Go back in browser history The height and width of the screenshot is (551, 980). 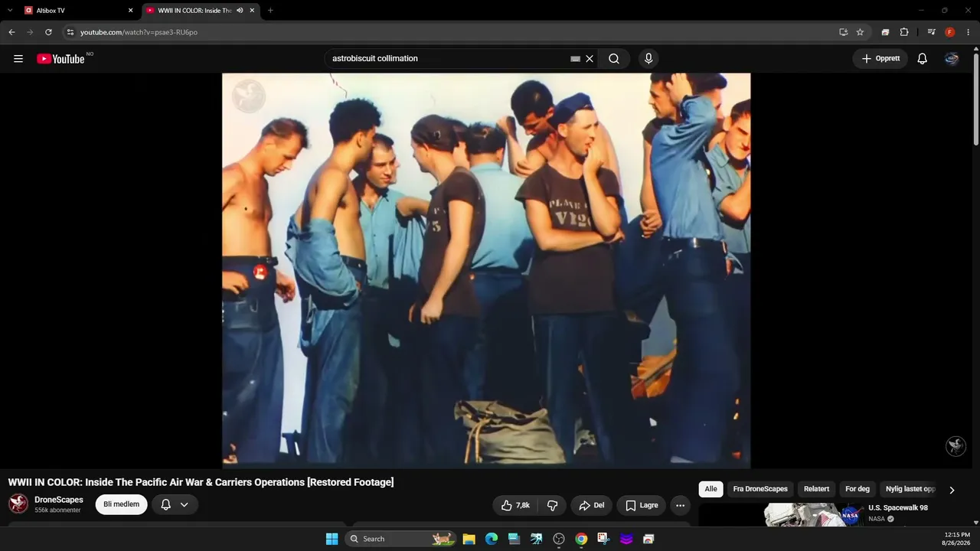pos(11,32)
